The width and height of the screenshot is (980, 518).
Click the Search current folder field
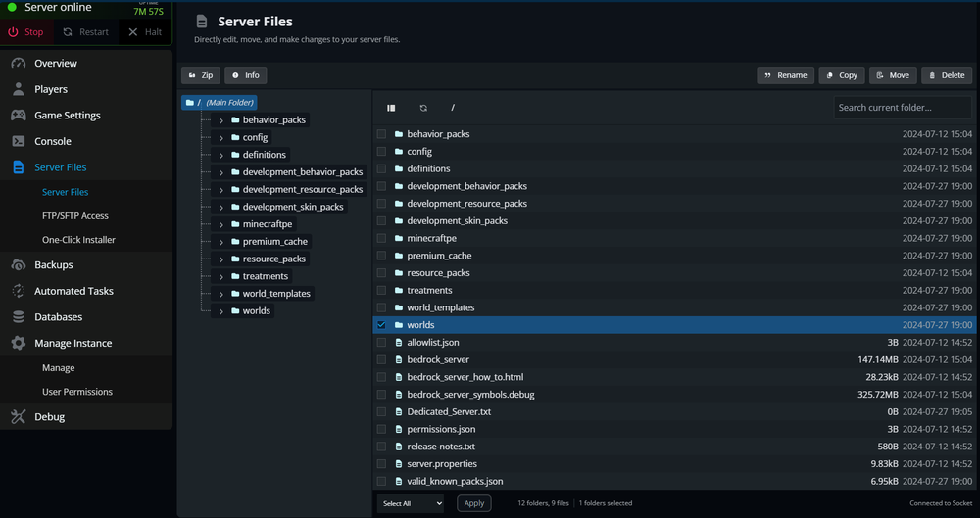(x=902, y=108)
